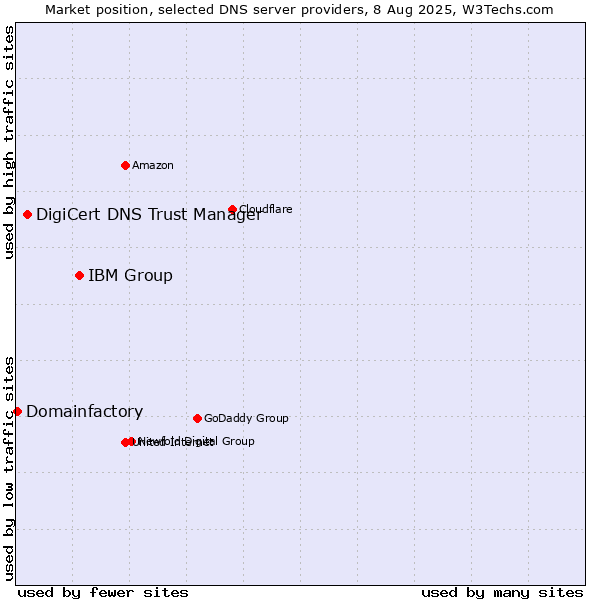Click the Cloudflare red data point

click(232, 209)
